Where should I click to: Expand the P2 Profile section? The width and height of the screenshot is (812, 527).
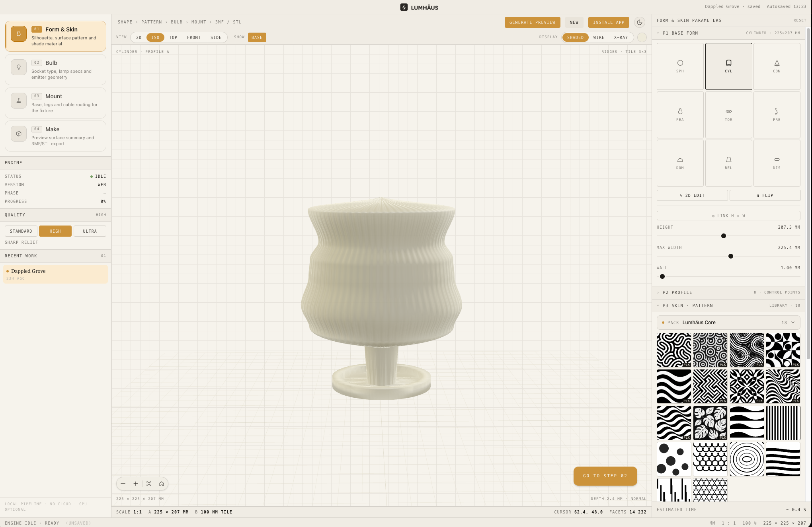pyautogui.click(x=728, y=292)
